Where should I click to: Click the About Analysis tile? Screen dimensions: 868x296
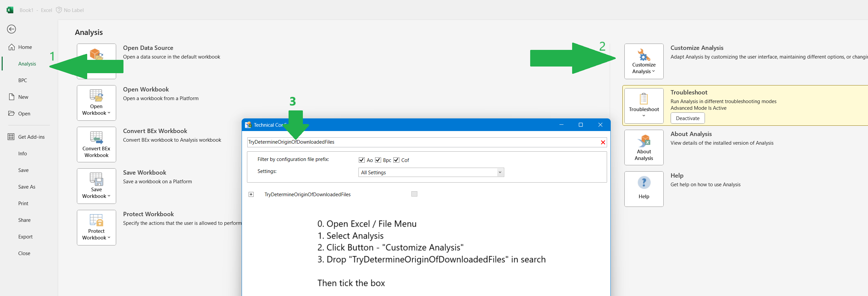644,147
